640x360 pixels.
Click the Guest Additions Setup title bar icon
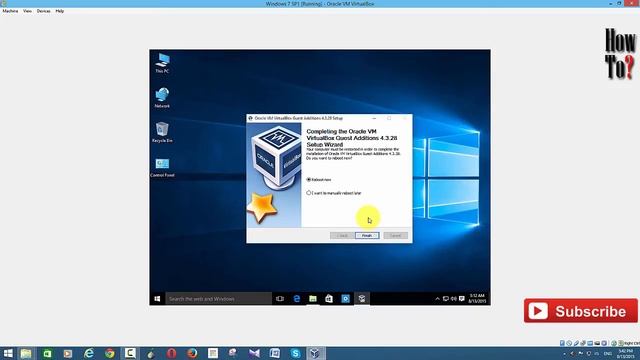(x=251, y=118)
